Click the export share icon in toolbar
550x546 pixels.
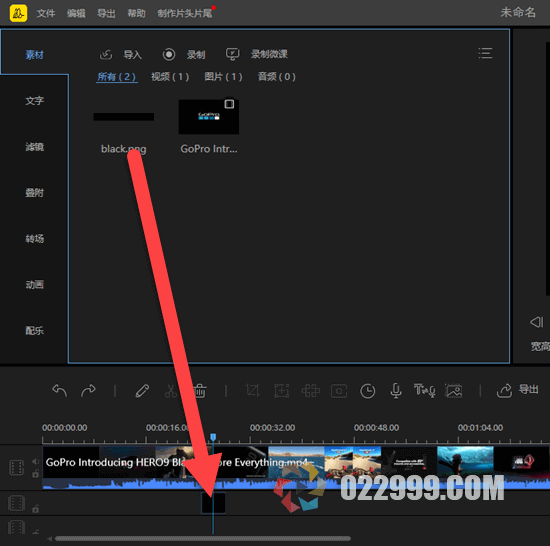(504, 390)
